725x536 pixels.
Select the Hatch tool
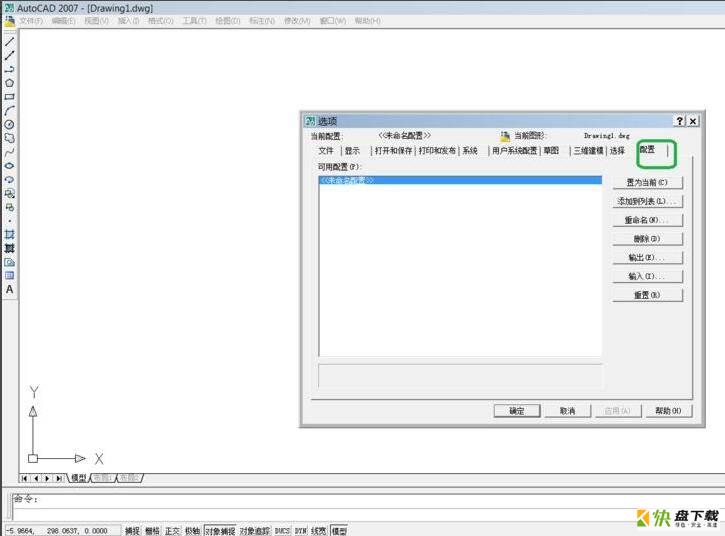click(x=9, y=234)
